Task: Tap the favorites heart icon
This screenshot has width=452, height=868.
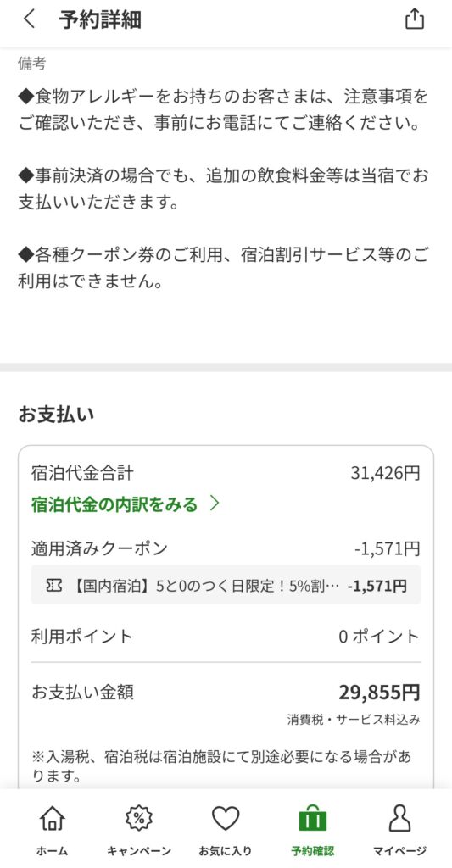Action: pyautogui.click(x=226, y=818)
